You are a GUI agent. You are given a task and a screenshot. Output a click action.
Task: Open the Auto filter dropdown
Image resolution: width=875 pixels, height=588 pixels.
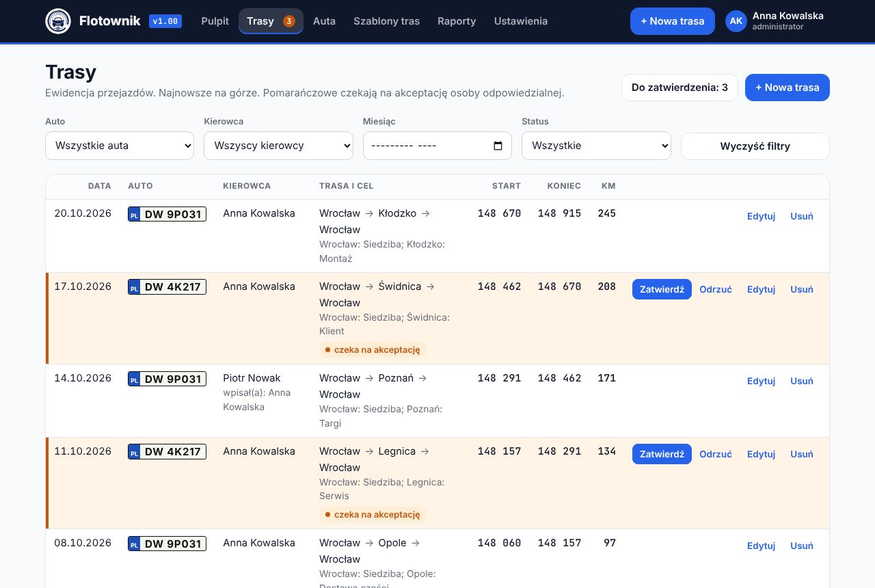120,146
